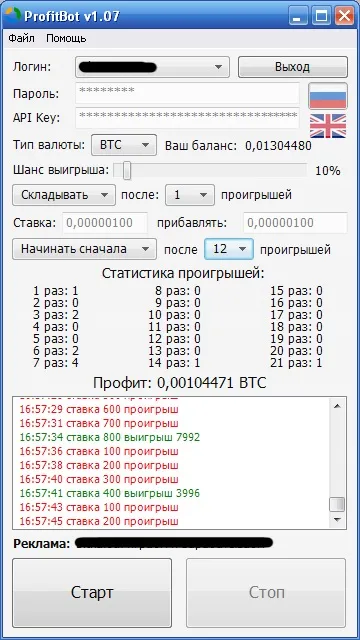Open the после 12 проигрышей dropdown

(229, 249)
